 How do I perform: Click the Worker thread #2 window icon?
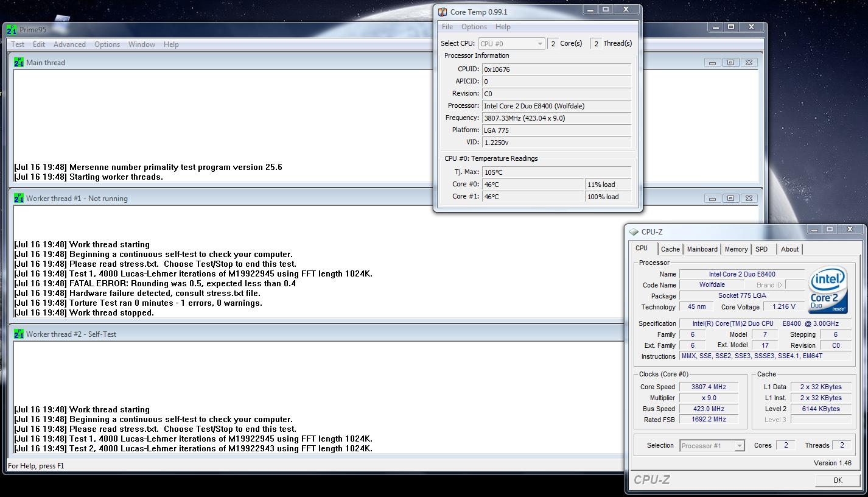coord(19,334)
